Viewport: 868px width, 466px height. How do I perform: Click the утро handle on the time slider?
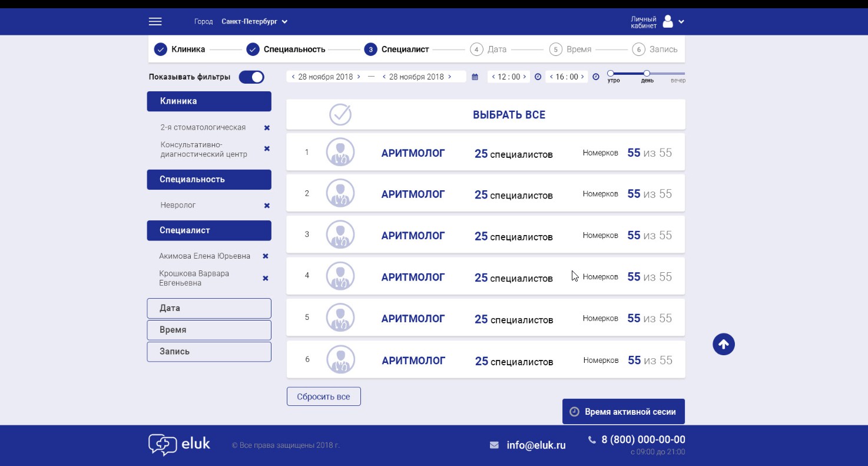[x=611, y=73]
